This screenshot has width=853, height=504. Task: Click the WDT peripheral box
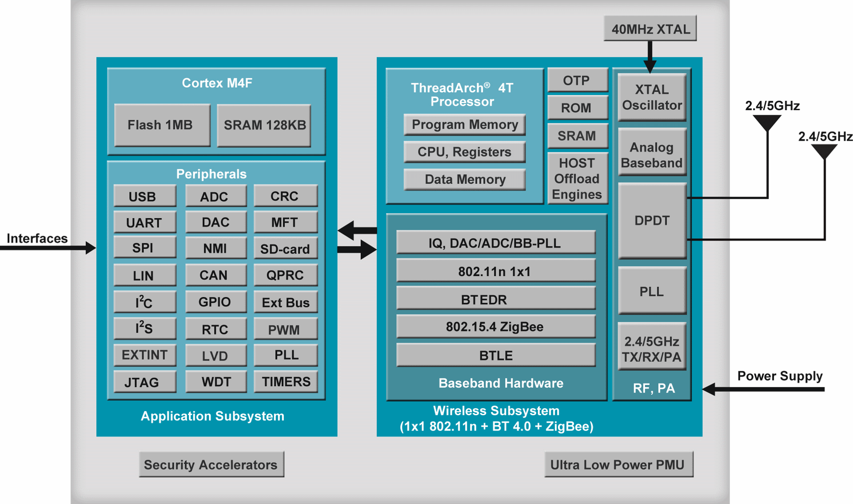coord(216,382)
